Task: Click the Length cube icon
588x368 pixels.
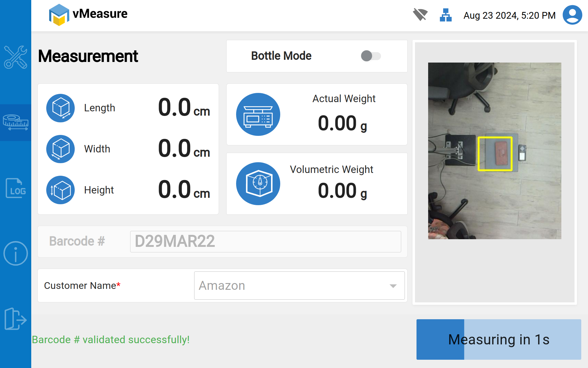Action: 60,108
